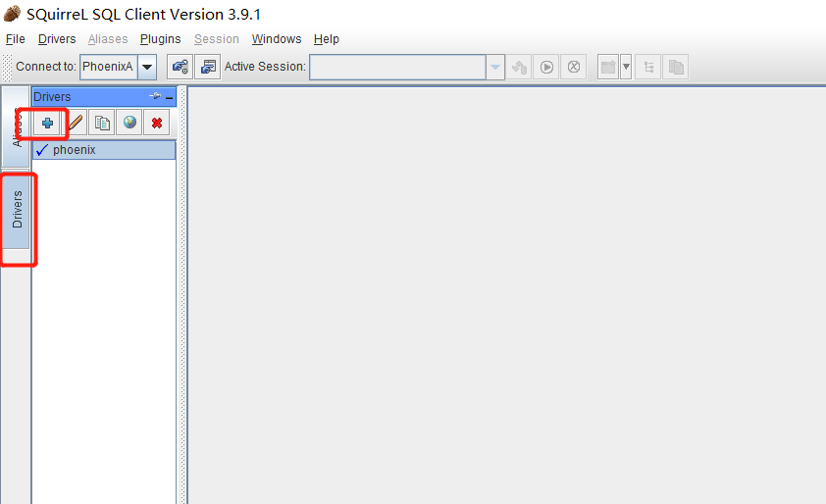
Task: Click the blue checkmark beside phoenix
Action: pyautogui.click(x=42, y=150)
